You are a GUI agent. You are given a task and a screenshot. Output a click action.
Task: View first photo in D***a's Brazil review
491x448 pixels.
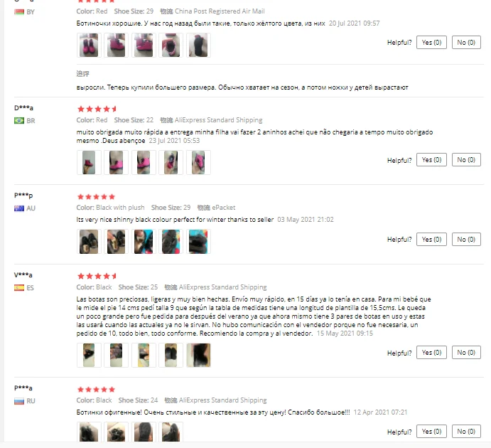tap(89, 163)
